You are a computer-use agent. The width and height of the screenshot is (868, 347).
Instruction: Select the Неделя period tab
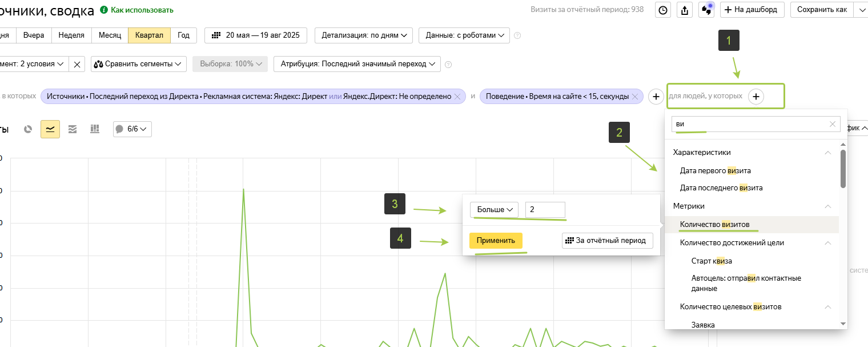[x=71, y=35]
